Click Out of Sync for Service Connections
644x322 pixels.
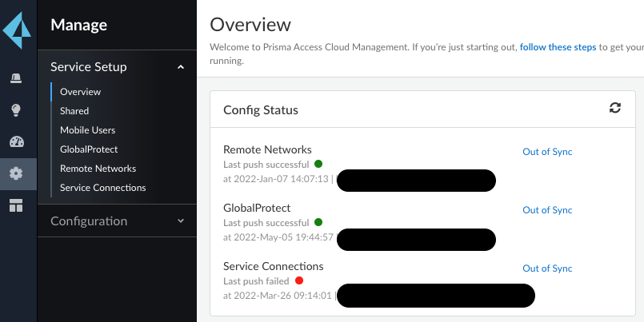point(547,268)
